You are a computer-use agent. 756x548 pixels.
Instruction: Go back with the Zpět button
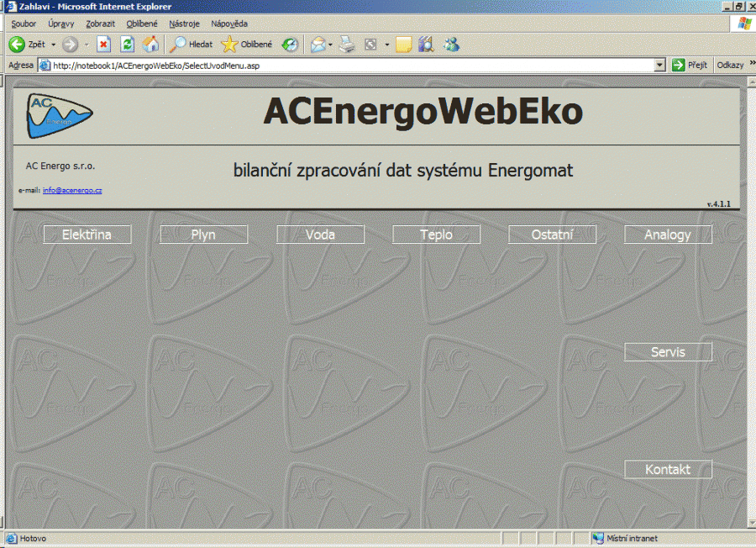pyautogui.click(x=27, y=45)
